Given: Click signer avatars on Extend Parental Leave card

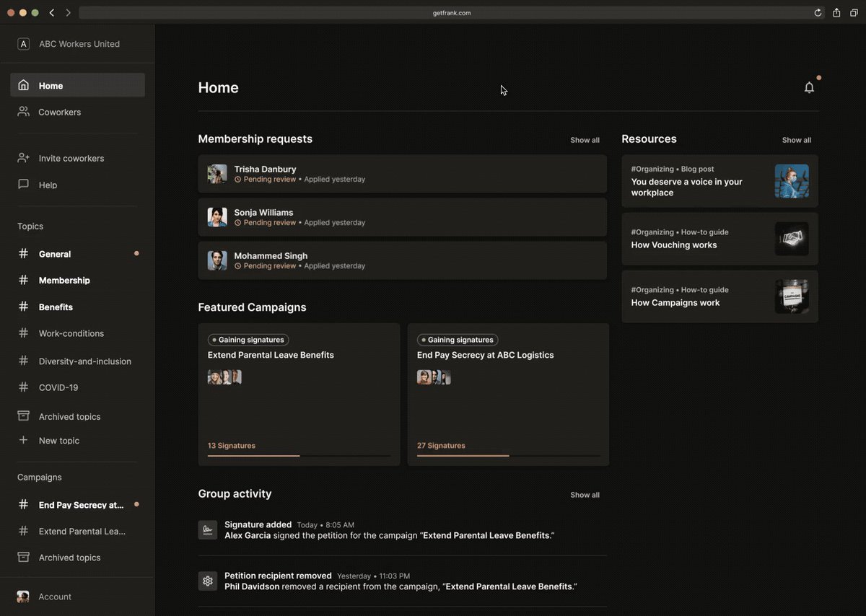Looking at the screenshot, I should (x=224, y=377).
